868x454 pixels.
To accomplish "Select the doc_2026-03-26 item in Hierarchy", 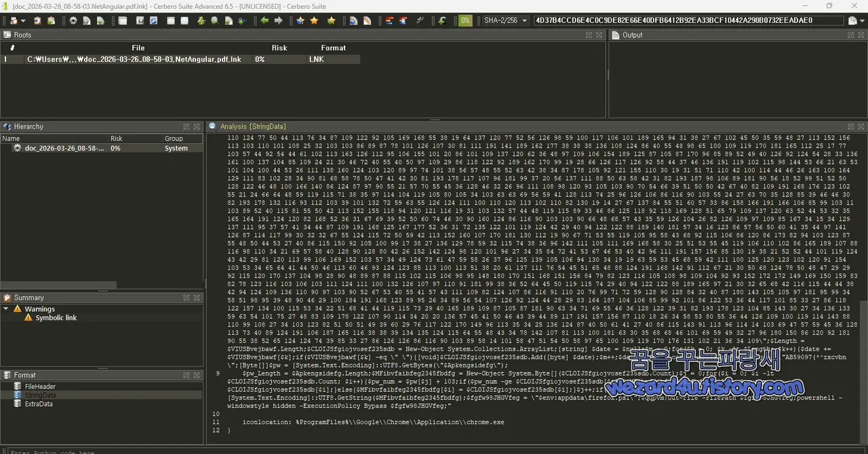I will point(64,148).
